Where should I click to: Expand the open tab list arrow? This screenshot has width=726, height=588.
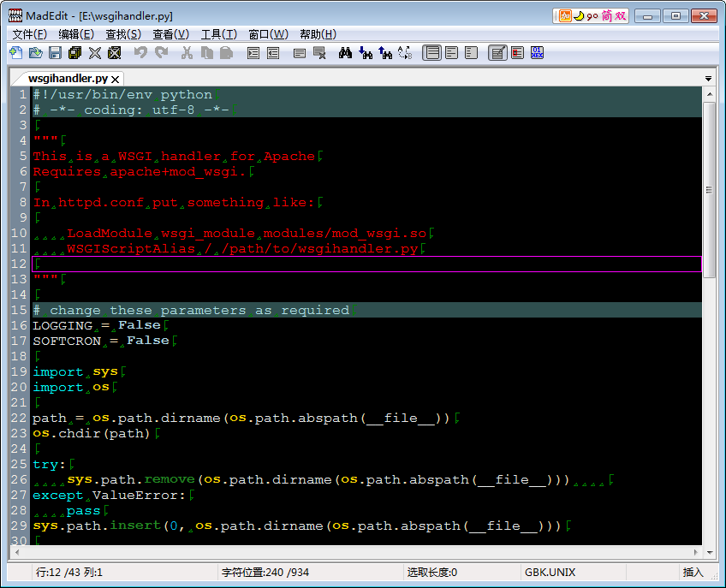coord(708,79)
